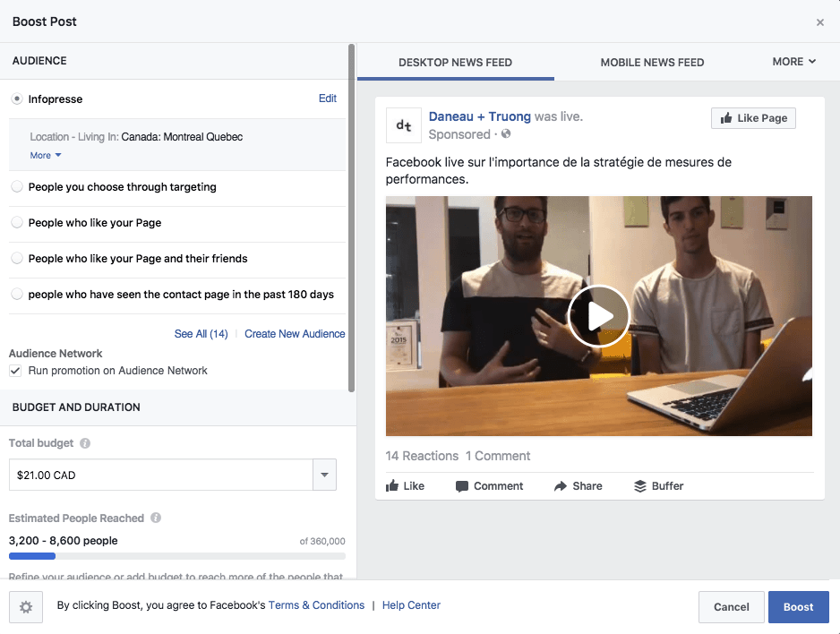Screen dimensions: 840x634
Task: Select People who like your Page
Action: (x=17, y=223)
